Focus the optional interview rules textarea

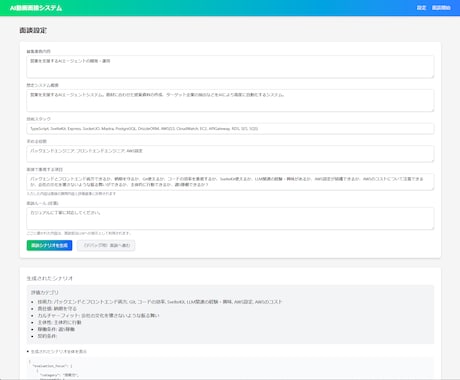point(230,218)
